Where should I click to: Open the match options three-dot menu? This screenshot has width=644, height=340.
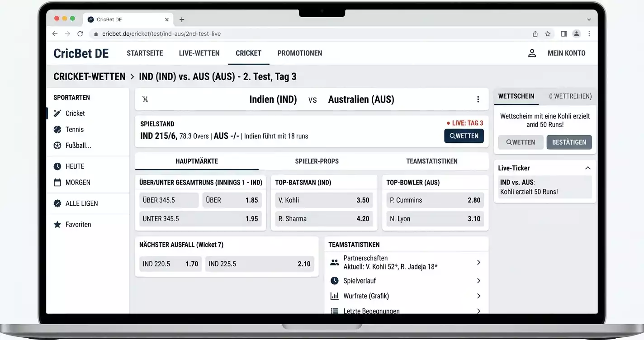pyautogui.click(x=478, y=99)
